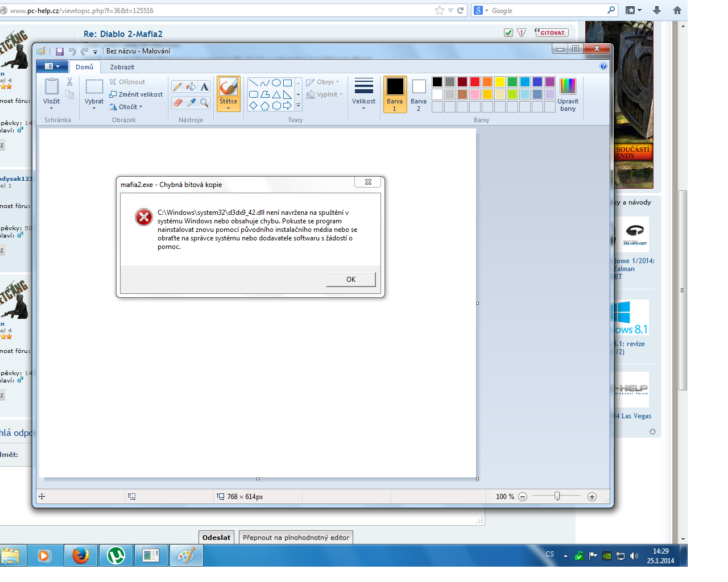Click the Vložit paste clipboard icon
The width and height of the screenshot is (728, 582).
click(51, 86)
